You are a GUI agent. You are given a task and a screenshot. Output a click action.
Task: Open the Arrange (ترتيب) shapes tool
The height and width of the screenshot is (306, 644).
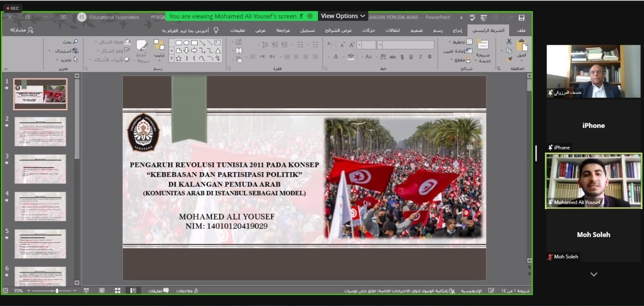tap(159, 49)
